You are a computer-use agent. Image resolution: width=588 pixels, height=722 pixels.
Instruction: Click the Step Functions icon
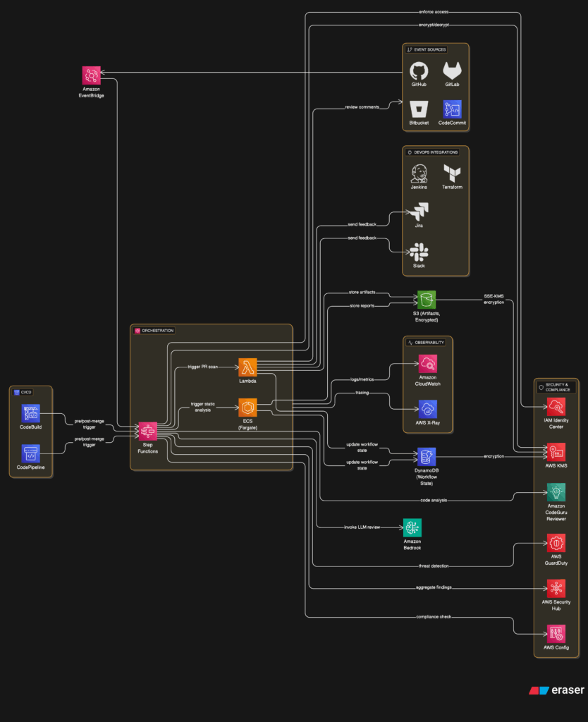pyautogui.click(x=148, y=432)
